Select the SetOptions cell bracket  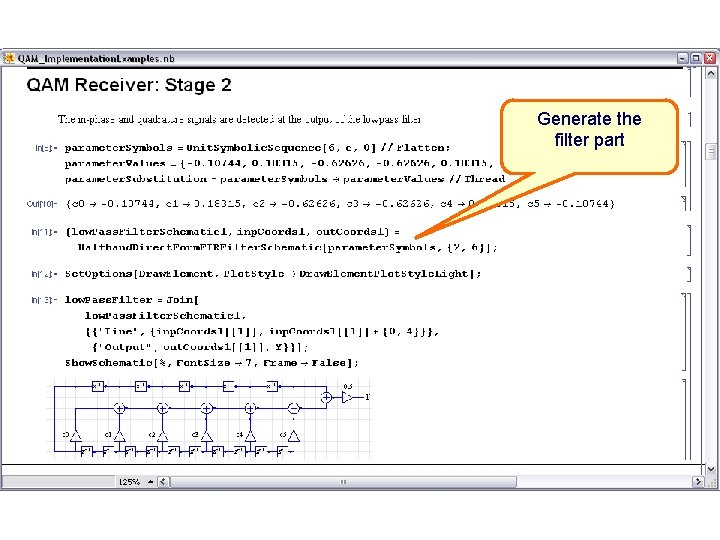689,274
